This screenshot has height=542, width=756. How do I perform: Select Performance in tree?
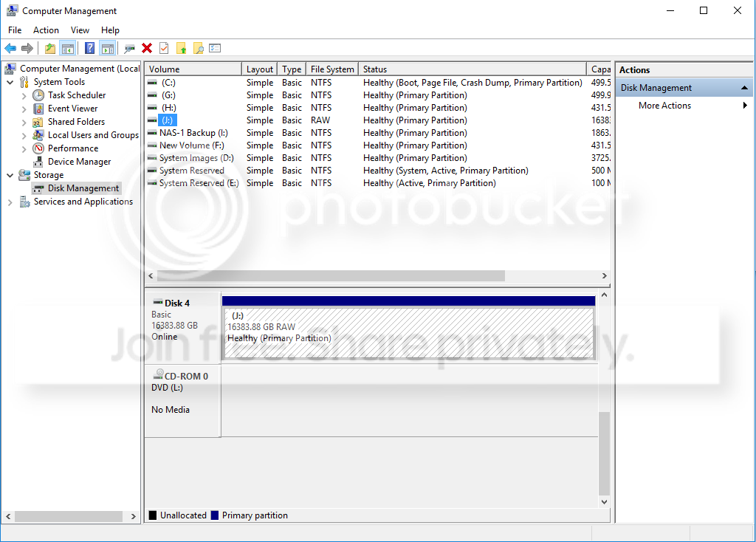(73, 148)
